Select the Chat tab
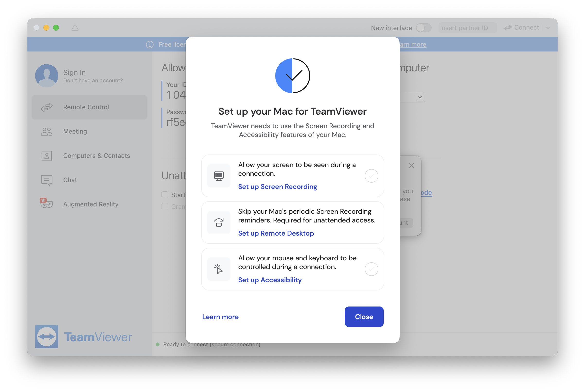 tap(89, 180)
